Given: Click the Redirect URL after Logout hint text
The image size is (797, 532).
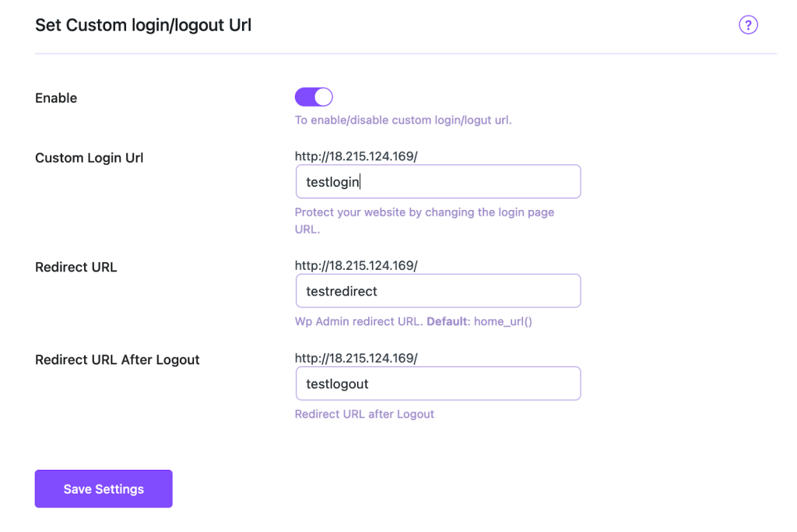Looking at the screenshot, I should pyautogui.click(x=364, y=413).
